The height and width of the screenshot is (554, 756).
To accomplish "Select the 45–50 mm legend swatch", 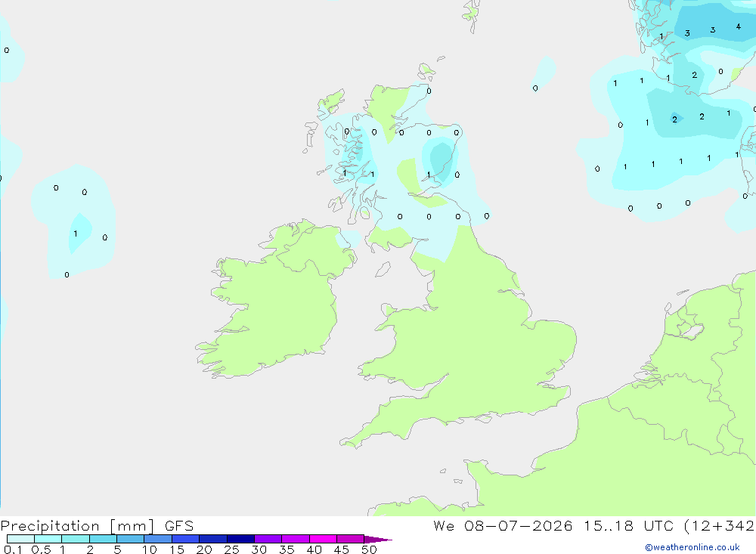I will tap(351, 539).
